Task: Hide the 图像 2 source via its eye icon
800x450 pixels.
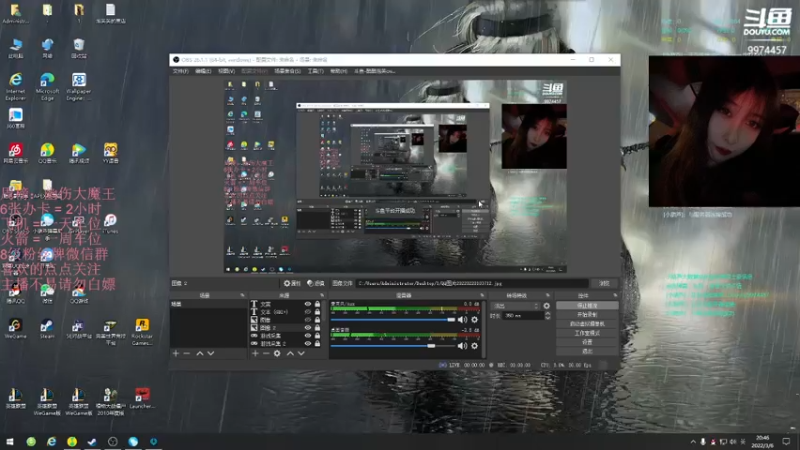Action: point(308,328)
